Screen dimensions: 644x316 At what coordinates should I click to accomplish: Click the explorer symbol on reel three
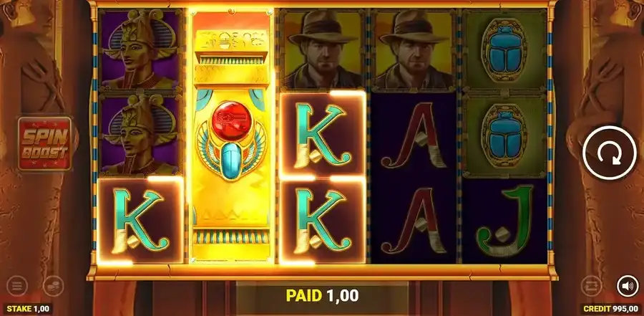(323, 49)
